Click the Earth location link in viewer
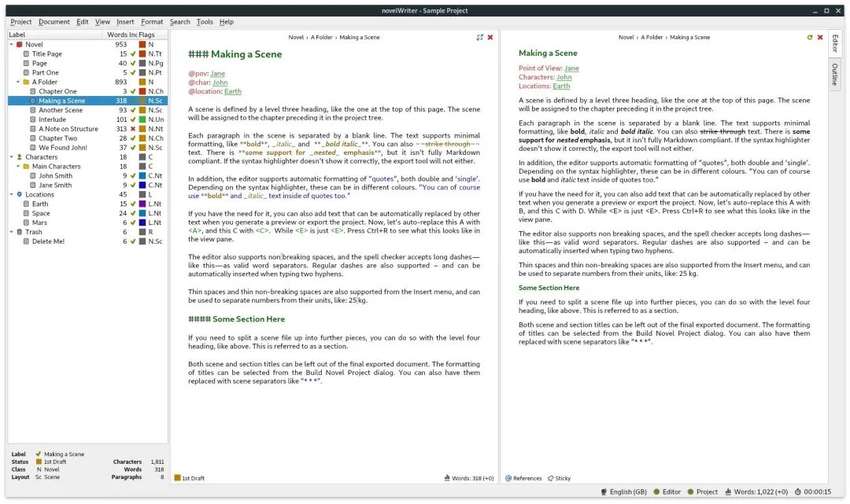The width and height of the screenshot is (850, 504). 561,86
